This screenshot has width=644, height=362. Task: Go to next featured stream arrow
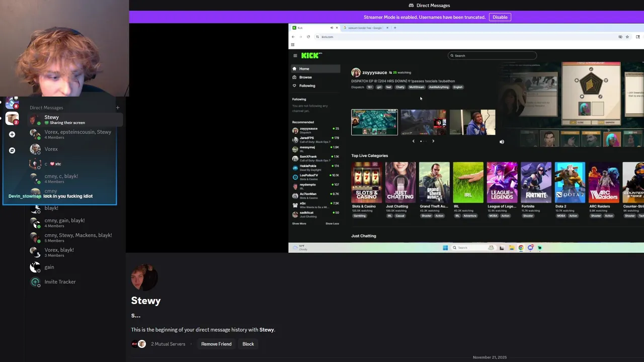(433, 141)
